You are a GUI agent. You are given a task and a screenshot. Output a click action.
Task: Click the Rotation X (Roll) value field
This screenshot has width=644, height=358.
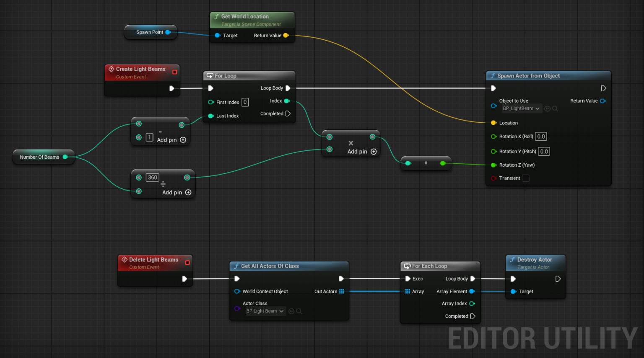click(541, 136)
